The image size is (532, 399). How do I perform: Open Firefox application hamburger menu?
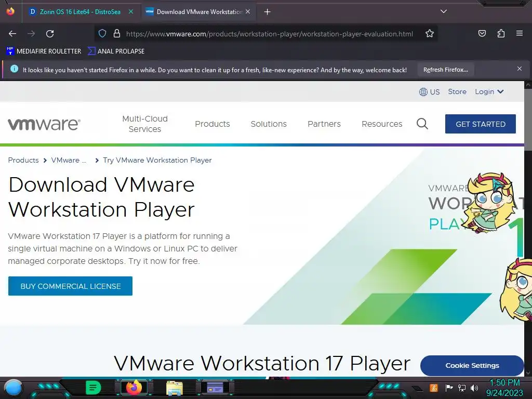coord(519,33)
